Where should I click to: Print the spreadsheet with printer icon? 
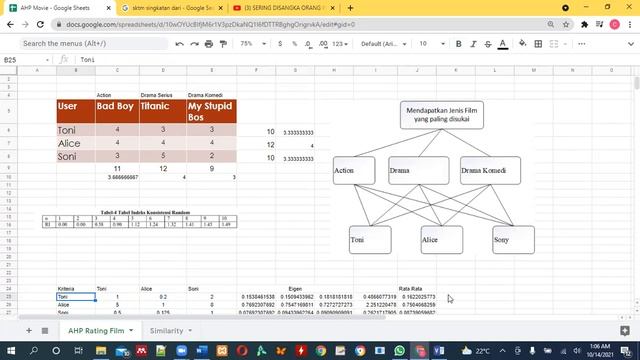[209, 44]
